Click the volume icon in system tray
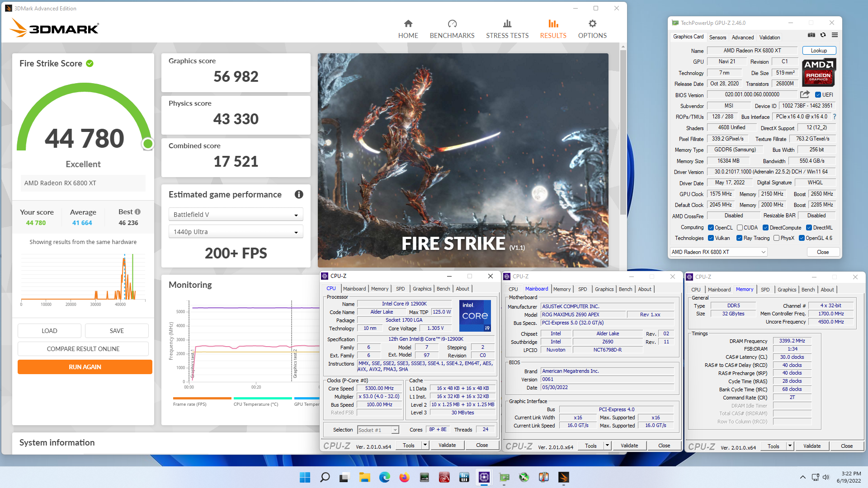Image resolution: width=868 pixels, height=488 pixels. click(x=826, y=477)
